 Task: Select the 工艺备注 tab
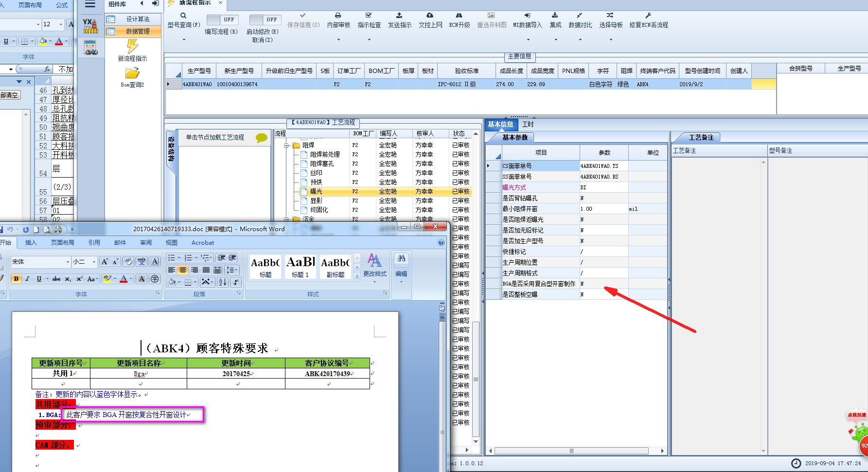coord(701,138)
